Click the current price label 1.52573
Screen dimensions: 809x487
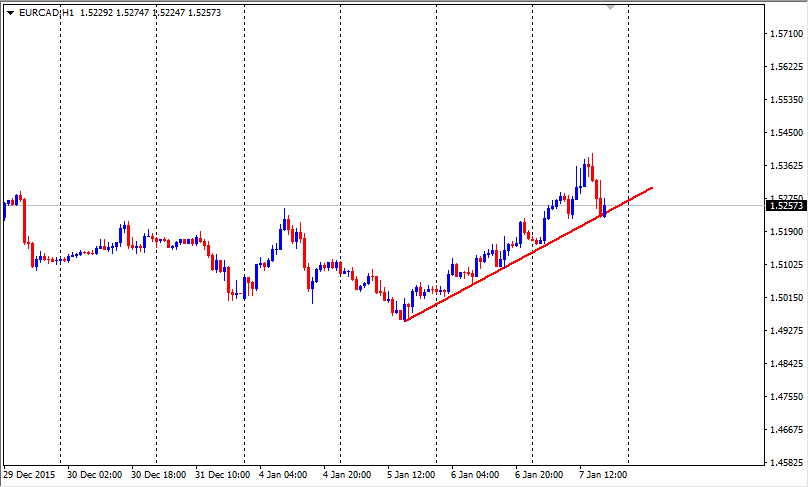pyautogui.click(x=787, y=206)
